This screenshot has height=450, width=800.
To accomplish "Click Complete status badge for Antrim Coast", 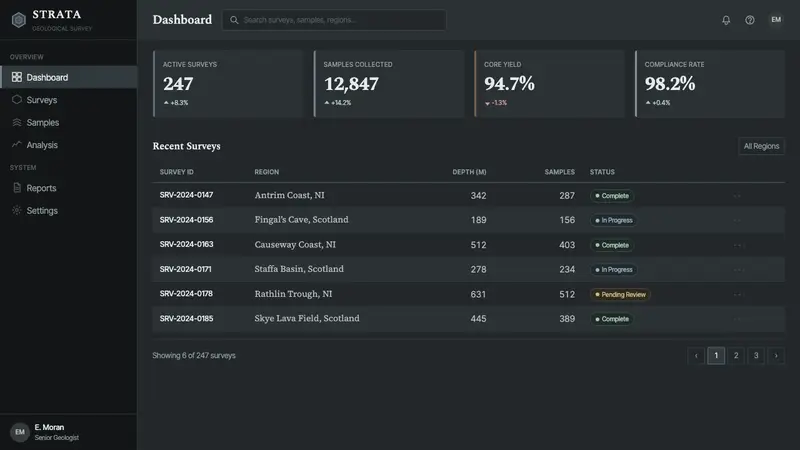I will point(612,196).
